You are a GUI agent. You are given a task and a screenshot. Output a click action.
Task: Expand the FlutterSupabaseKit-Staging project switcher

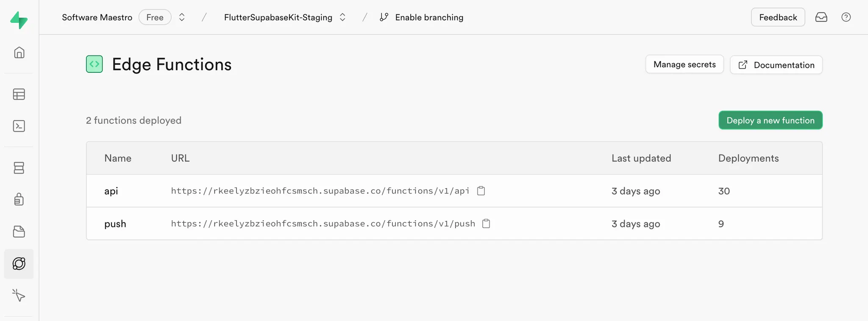342,17
